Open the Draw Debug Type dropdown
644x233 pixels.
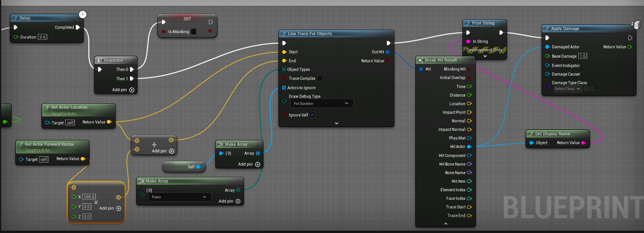[322, 104]
